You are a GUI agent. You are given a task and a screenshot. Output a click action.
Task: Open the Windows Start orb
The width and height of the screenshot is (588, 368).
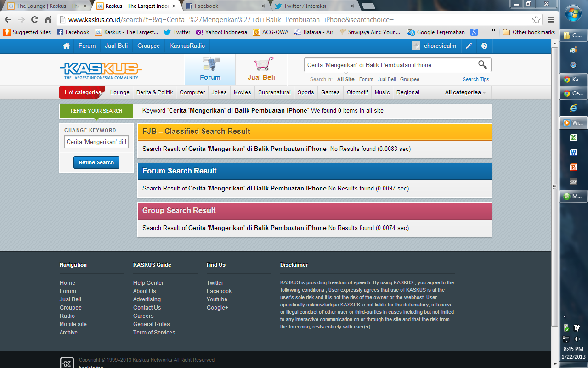click(573, 14)
